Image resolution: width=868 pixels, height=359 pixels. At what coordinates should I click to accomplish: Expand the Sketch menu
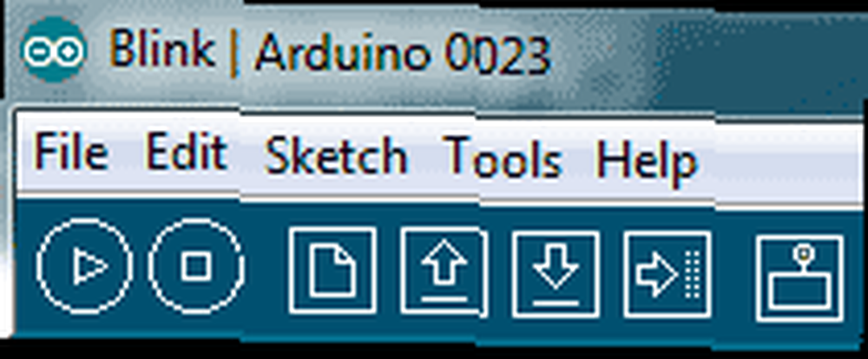336,156
